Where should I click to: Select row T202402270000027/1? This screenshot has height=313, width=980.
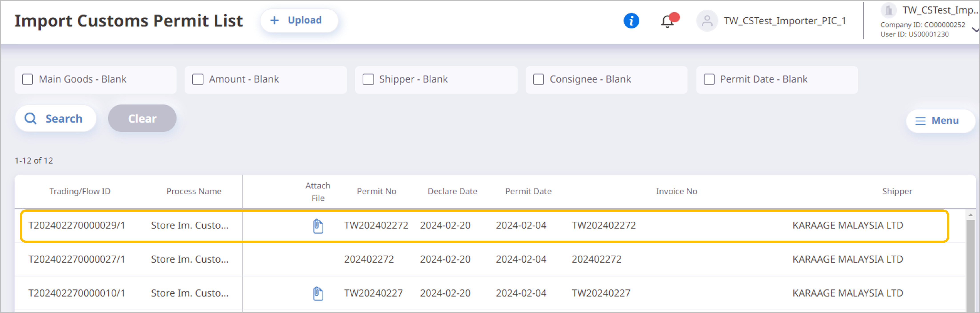pyautogui.click(x=490, y=259)
